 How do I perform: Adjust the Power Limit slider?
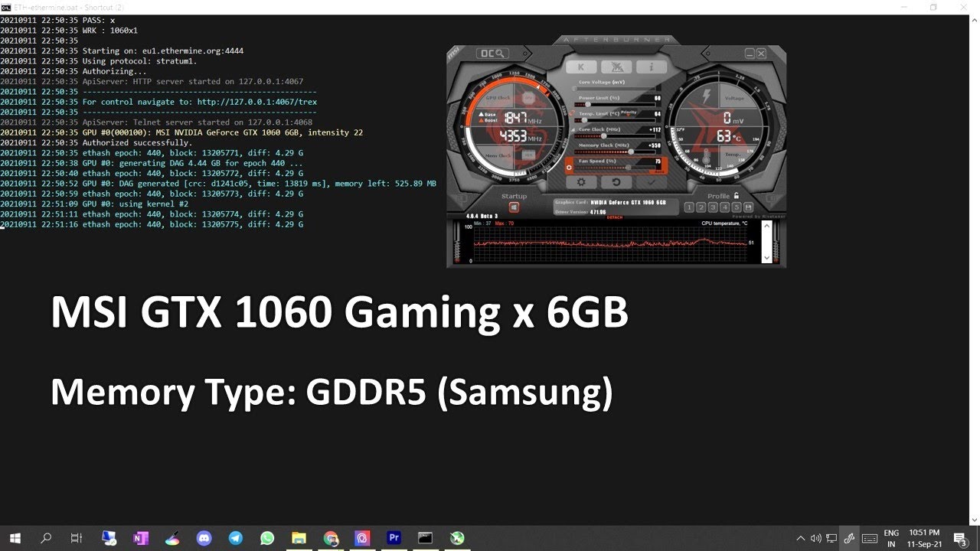615,104
